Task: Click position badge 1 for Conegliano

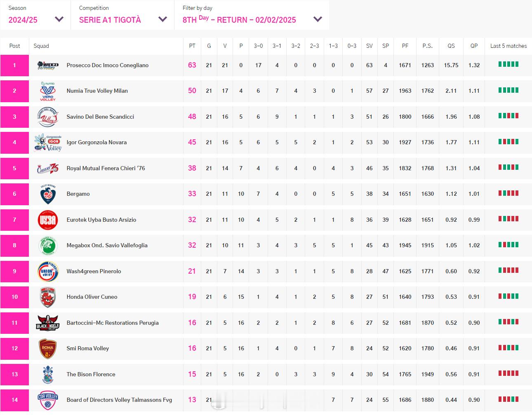Action: click(14, 65)
